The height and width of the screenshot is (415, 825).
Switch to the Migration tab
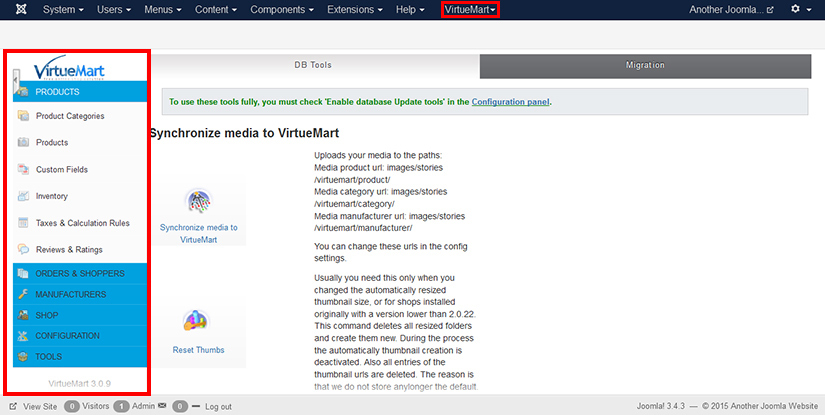click(643, 66)
